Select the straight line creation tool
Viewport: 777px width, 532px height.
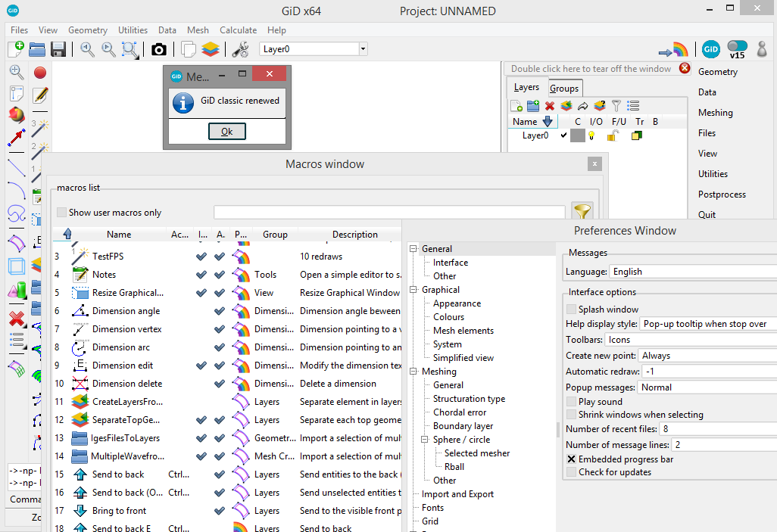(x=17, y=167)
